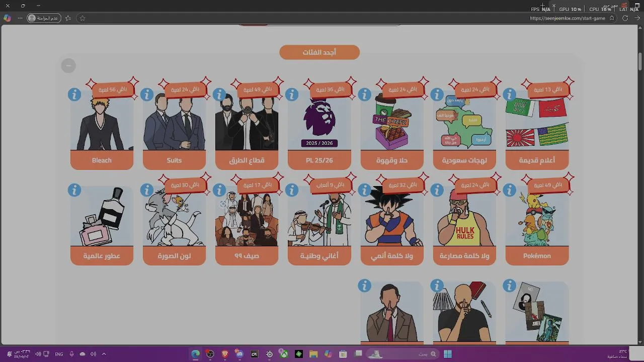The image size is (644, 362).
Task: Click باقي 17 لعبة badge on صيف 99
Action: point(258,185)
